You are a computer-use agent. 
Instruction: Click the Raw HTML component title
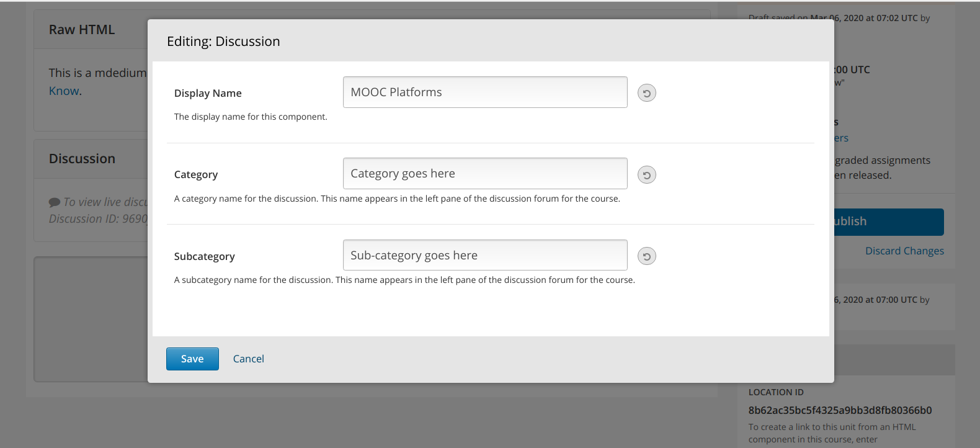point(82,30)
